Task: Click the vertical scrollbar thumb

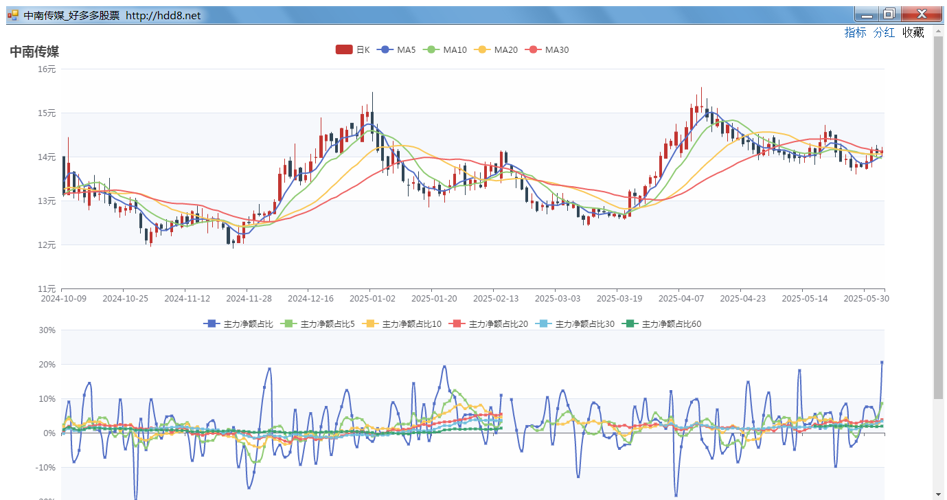Action: pos(938,217)
